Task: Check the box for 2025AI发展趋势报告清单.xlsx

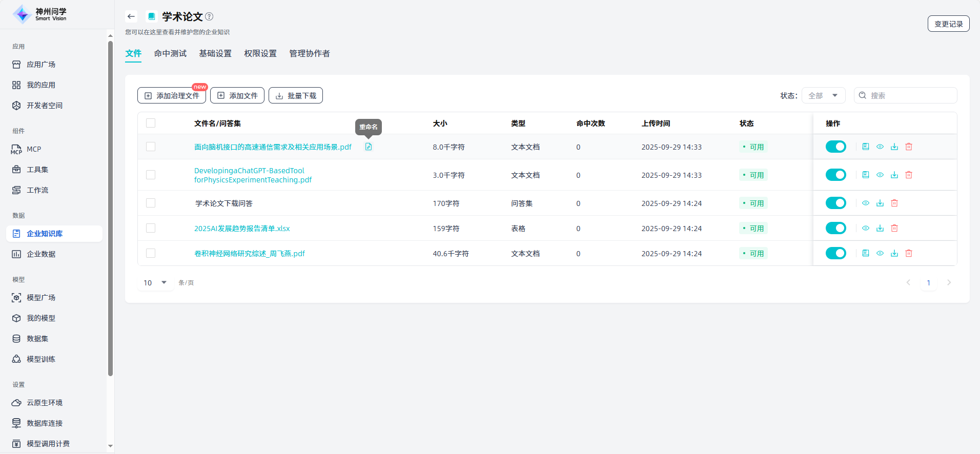Action: click(151, 229)
